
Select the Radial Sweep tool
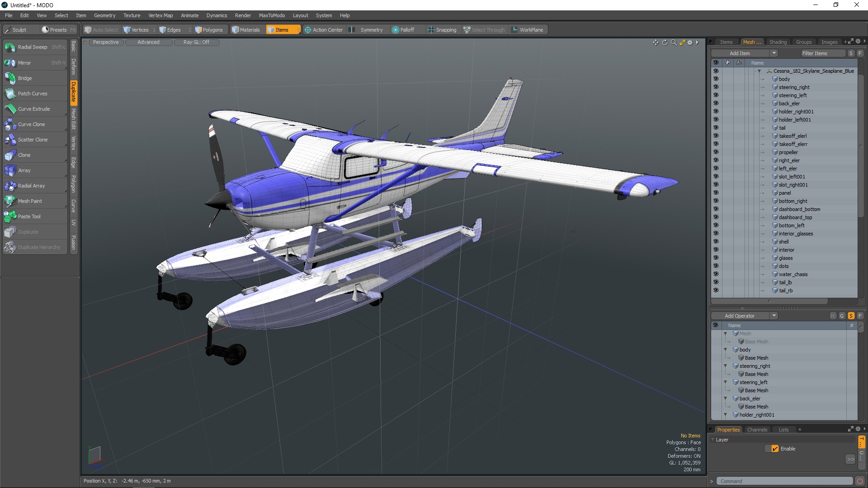pyautogui.click(x=32, y=47)
